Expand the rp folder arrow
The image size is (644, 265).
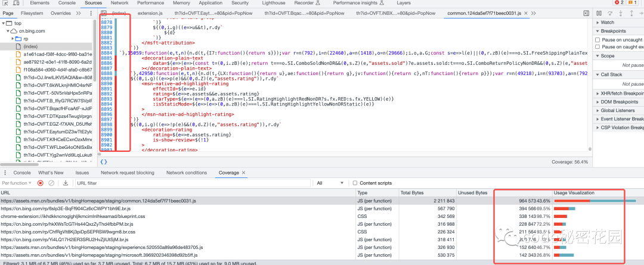(13, 39)
